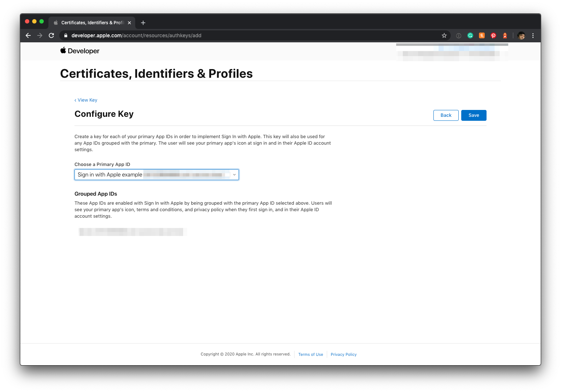Open the Terms of Use link
The width and height of the screenshot is (561, 392).
[x=311, y=354]
